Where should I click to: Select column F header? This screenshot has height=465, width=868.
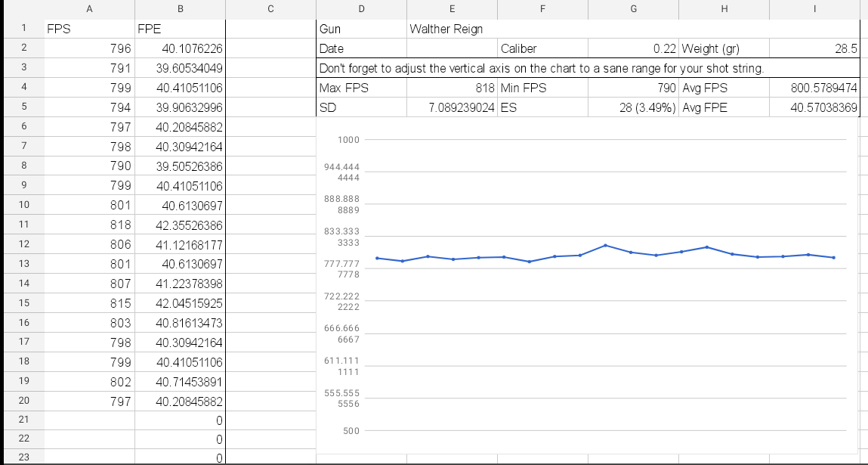tap(542, 9)
